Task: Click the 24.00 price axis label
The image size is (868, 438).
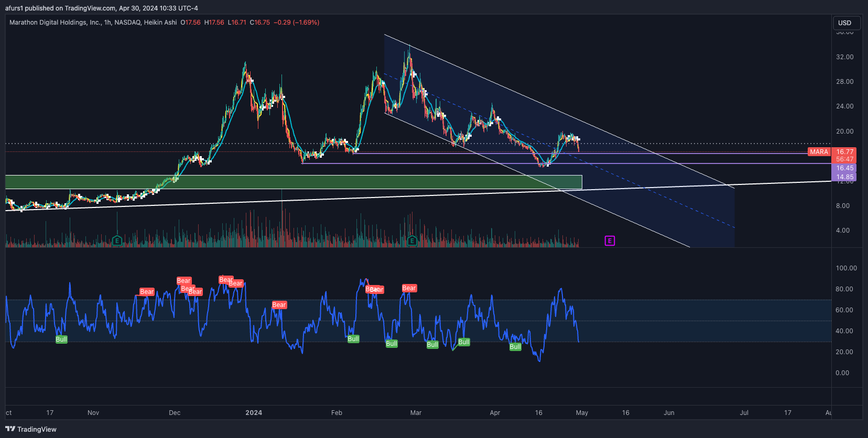Action: click(844, 106)
